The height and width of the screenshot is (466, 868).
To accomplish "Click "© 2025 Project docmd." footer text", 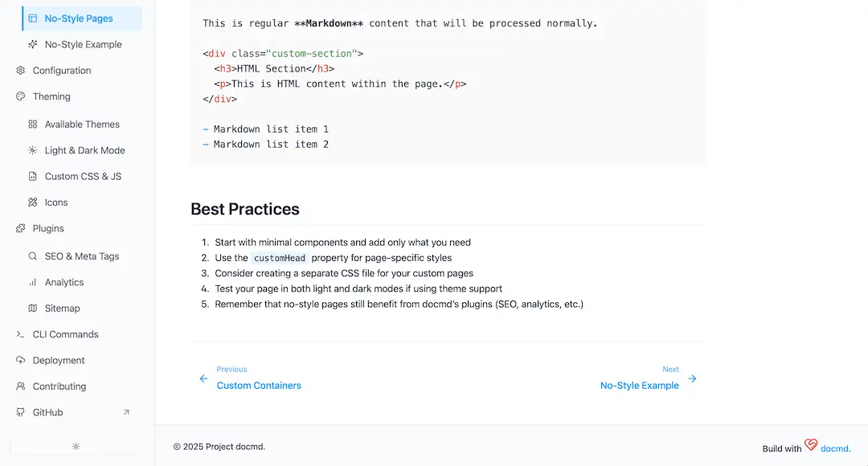I will coord(219,447).
